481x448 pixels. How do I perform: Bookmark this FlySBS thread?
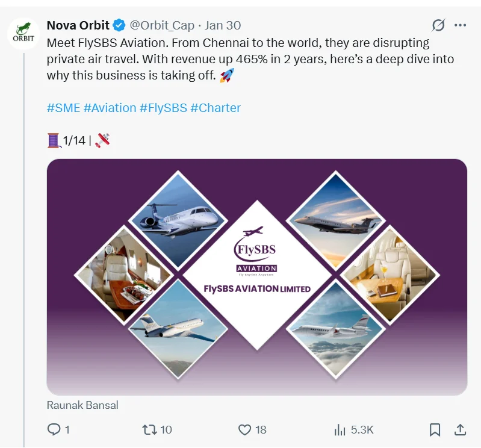[x=435, y=430]
